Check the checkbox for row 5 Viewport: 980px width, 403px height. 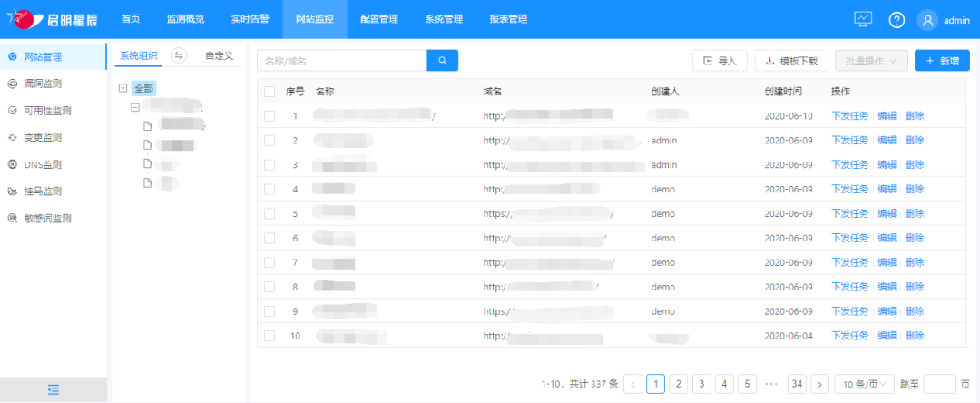269,213
